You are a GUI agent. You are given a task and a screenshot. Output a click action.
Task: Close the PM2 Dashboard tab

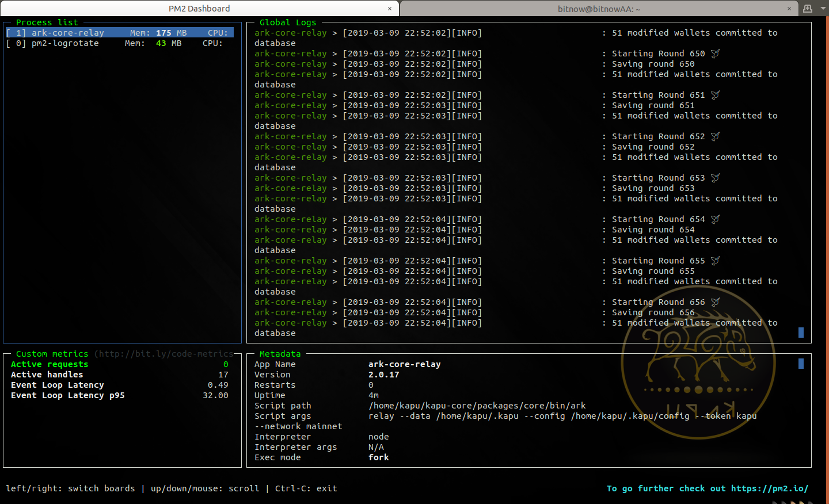point(390,9)
